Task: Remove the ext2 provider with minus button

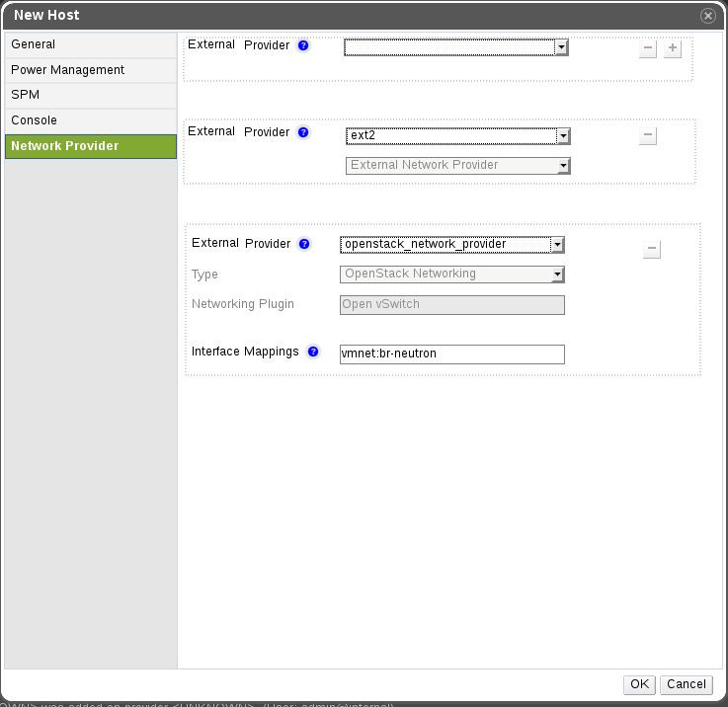Action: (x=648, y=136)
